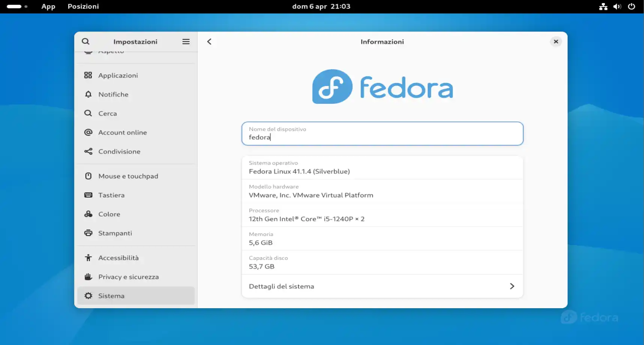Click the volume speaker icon in top bar
Image resolution: width=644 pixels, height=345 pixels.
click(x=617, y=6)
